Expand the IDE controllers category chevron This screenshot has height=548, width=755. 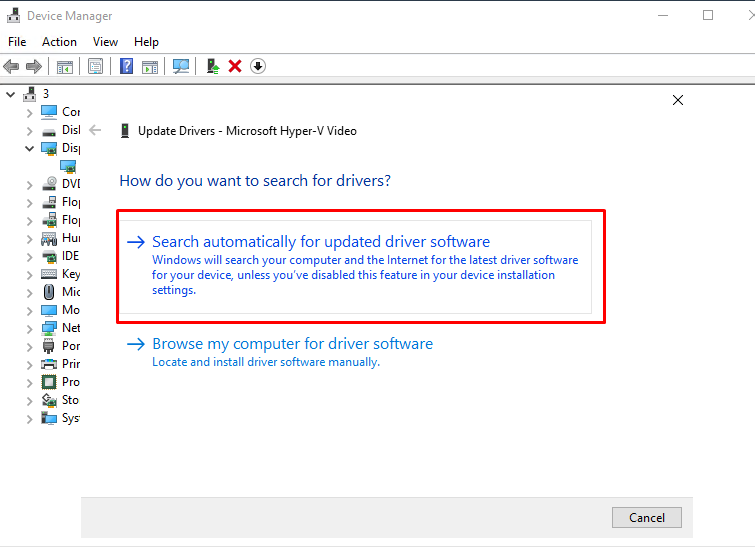pos(29,257)
